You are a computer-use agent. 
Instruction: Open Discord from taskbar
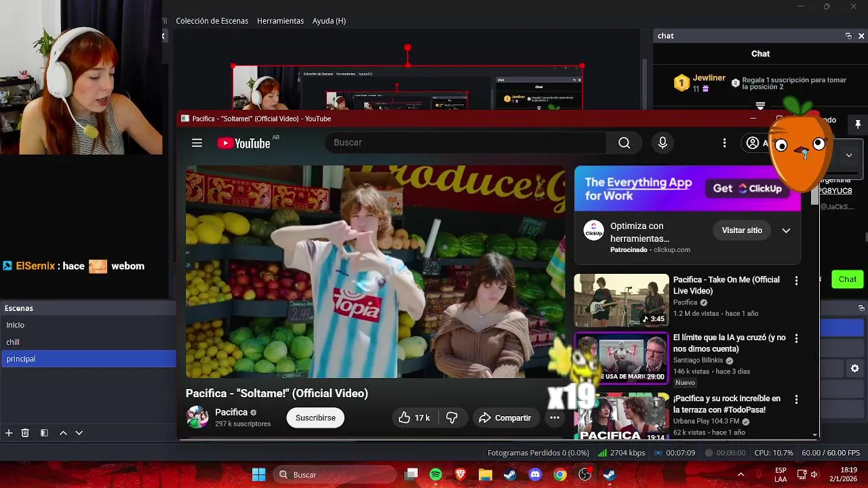[x=535, y=474]
